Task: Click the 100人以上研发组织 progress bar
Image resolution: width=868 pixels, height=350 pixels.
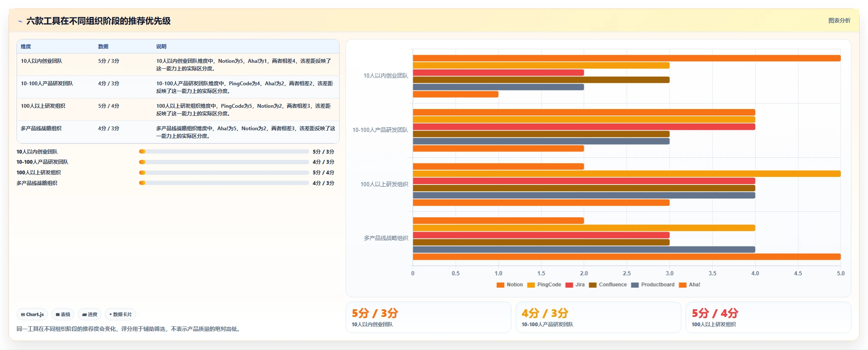Action: tap(224, 173)
